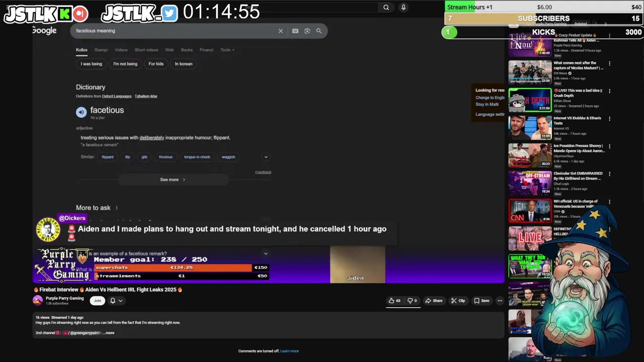Click the Purple Parry Gaming channel name

64,298
